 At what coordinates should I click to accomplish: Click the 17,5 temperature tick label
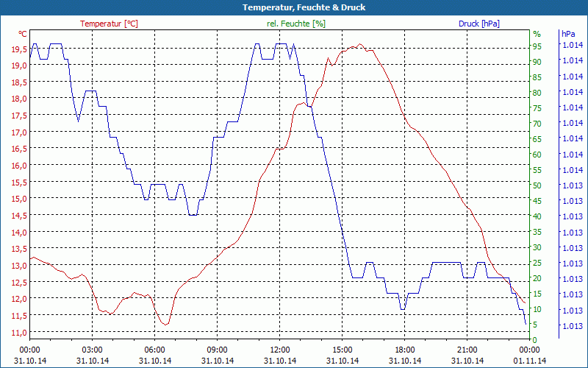19,116
